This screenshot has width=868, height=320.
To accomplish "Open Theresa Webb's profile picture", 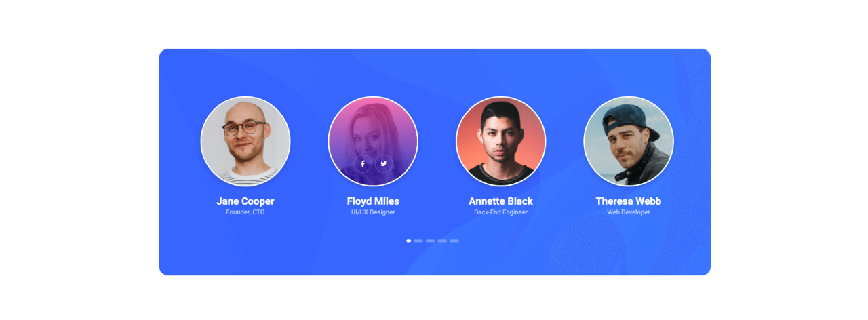I will click(629, 141).
